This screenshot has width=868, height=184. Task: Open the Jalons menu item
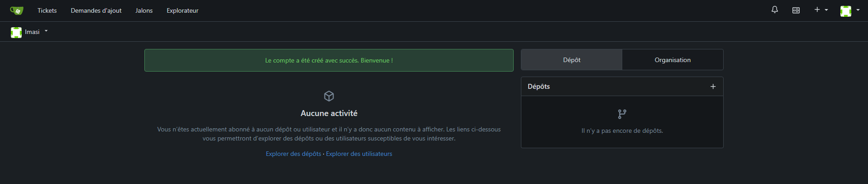coord(144,10)
